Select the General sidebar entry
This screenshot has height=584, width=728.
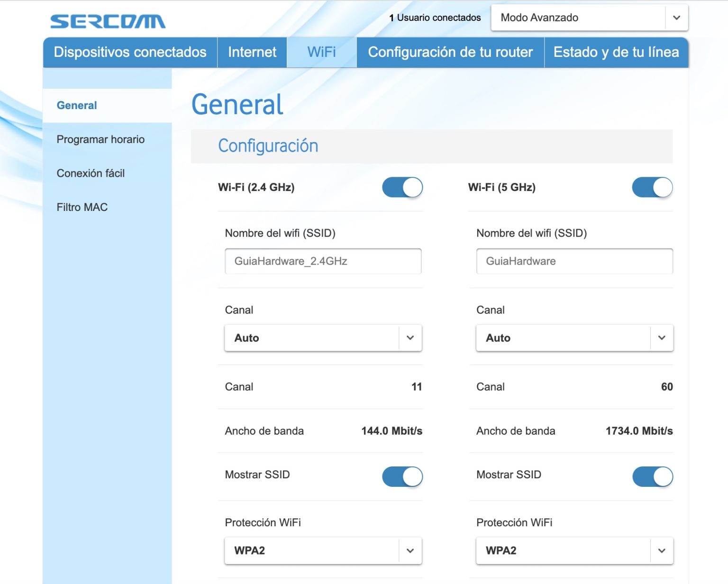(76, 105)
